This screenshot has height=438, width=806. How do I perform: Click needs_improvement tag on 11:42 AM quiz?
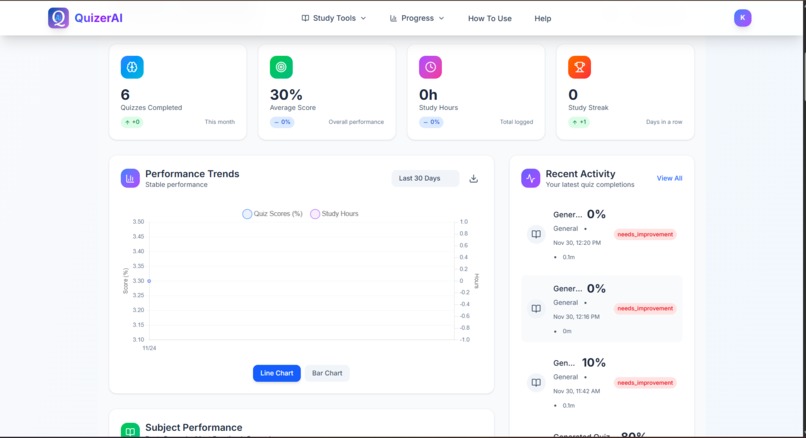tap(645, 382)
